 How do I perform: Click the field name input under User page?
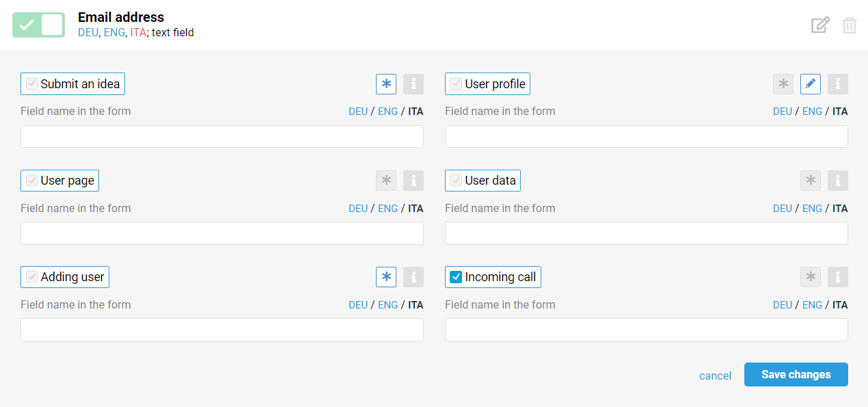(222, 233)
